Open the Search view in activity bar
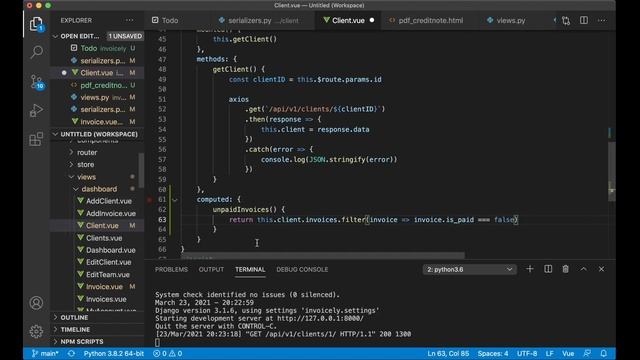This screenshot has height=360, width=640. (x=37, y=52)
